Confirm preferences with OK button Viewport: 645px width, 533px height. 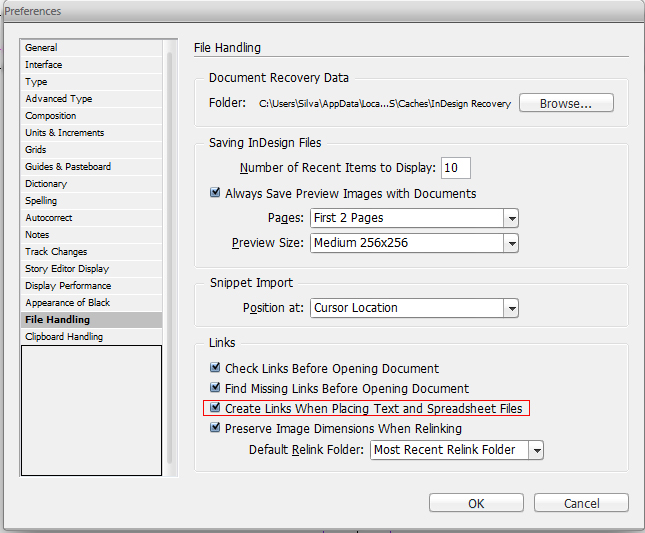476,503
